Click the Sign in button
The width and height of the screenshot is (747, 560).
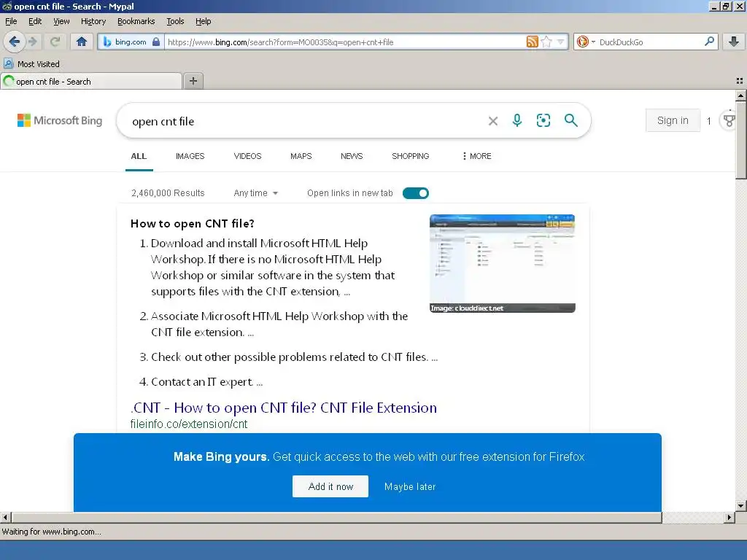pyautogui.click(x=673, y=120)
